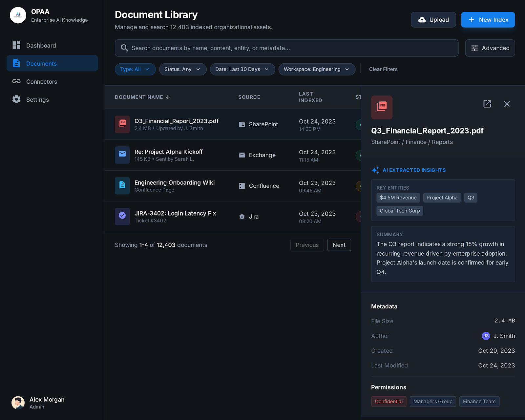Open the PDF thumbnail icon in the detail panel

(x=382, y=107)
